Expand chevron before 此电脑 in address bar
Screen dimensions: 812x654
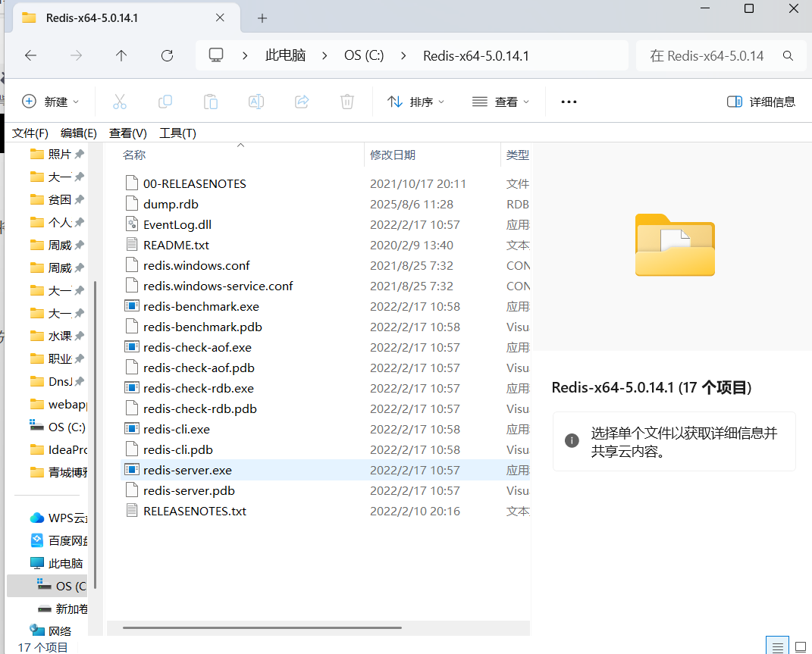245,55
